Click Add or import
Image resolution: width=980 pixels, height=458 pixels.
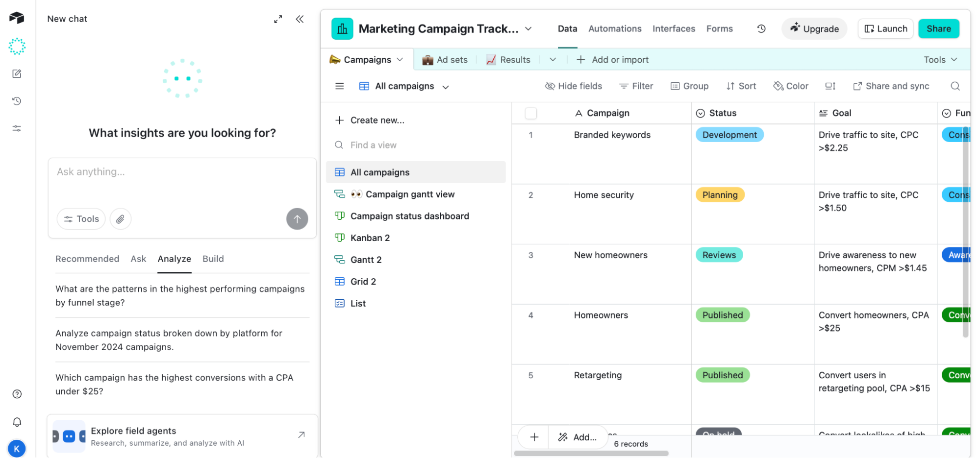612,59
